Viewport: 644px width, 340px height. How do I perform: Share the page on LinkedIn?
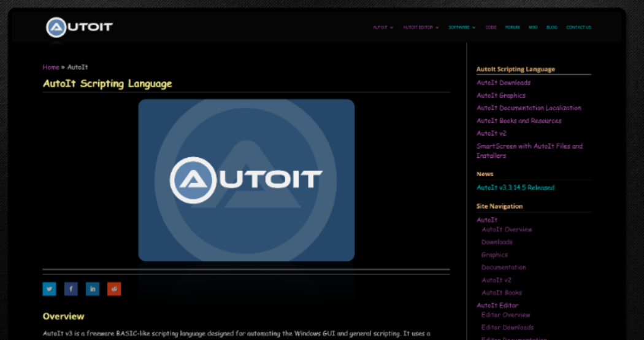click(93, 289)
